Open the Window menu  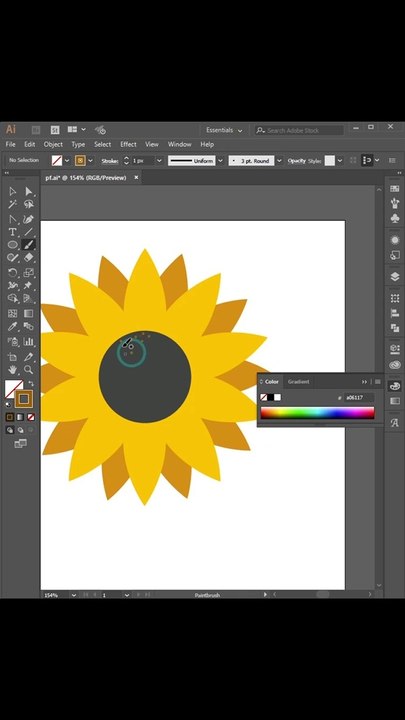pyautogui.click(x=179, y=144)
